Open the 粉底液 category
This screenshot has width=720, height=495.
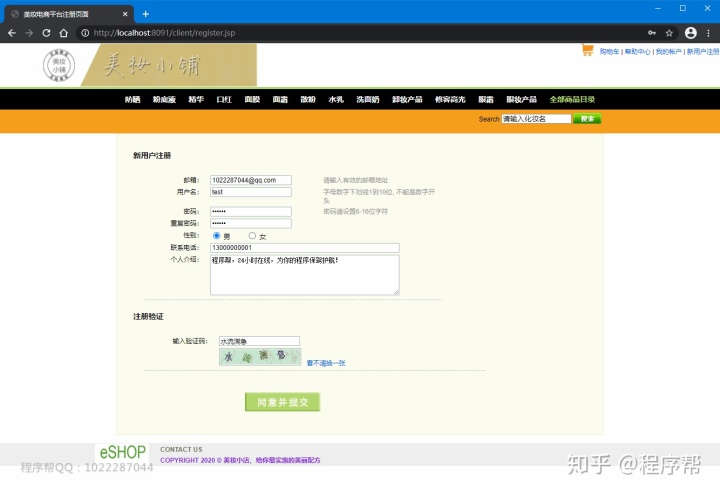point(164,99)
